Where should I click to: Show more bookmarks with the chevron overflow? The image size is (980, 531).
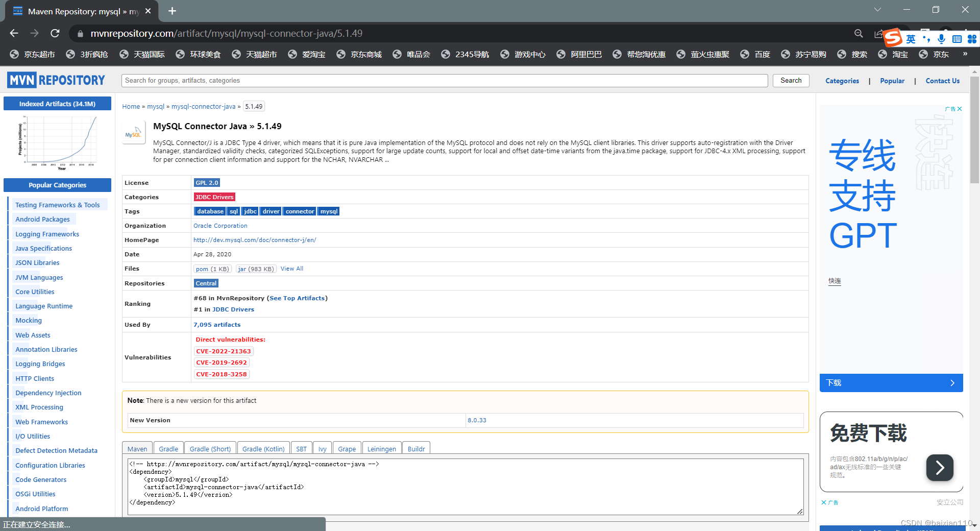coord(965,54)
